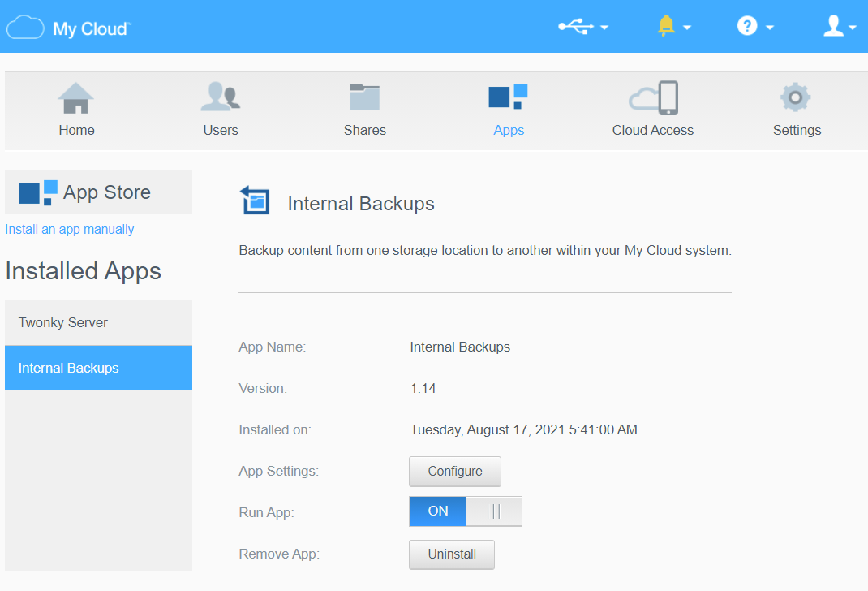Select the Apps tab label
868x591 pixels.
[x=509, y=130]
